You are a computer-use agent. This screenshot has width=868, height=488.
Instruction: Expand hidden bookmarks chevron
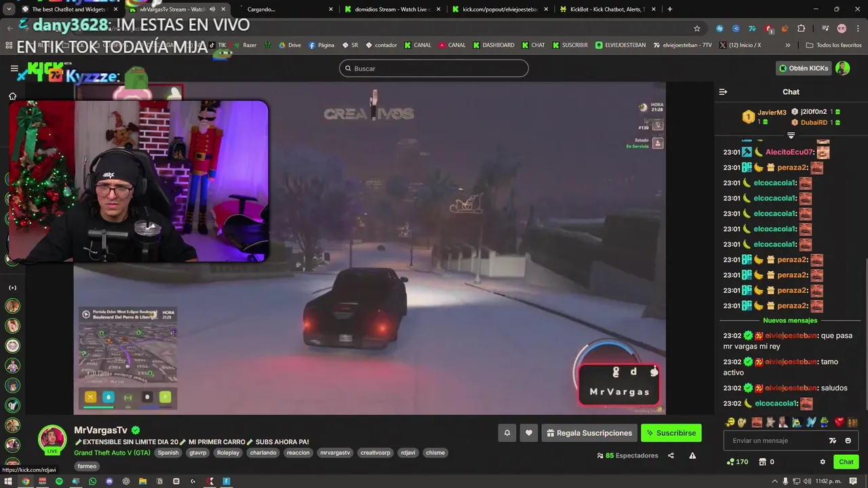click(x=787, y=45)
